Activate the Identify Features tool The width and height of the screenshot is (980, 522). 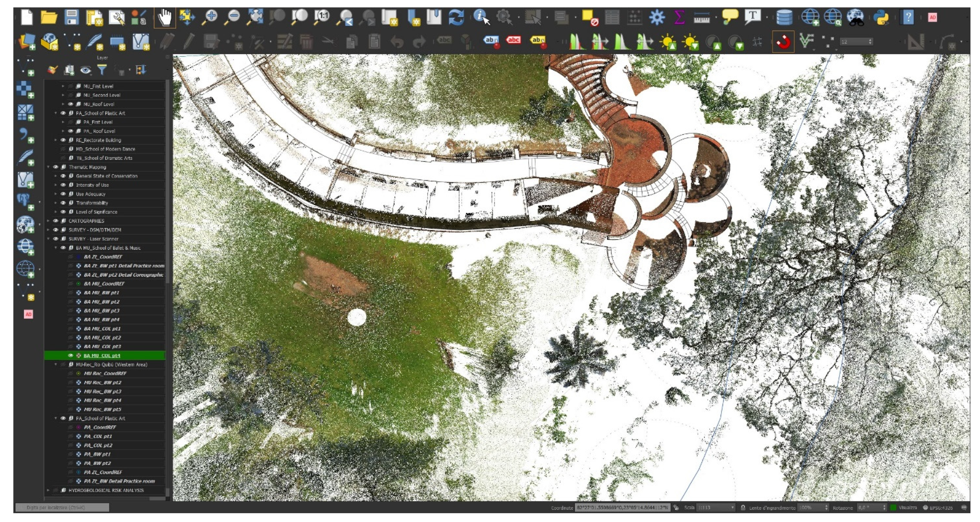481,17
